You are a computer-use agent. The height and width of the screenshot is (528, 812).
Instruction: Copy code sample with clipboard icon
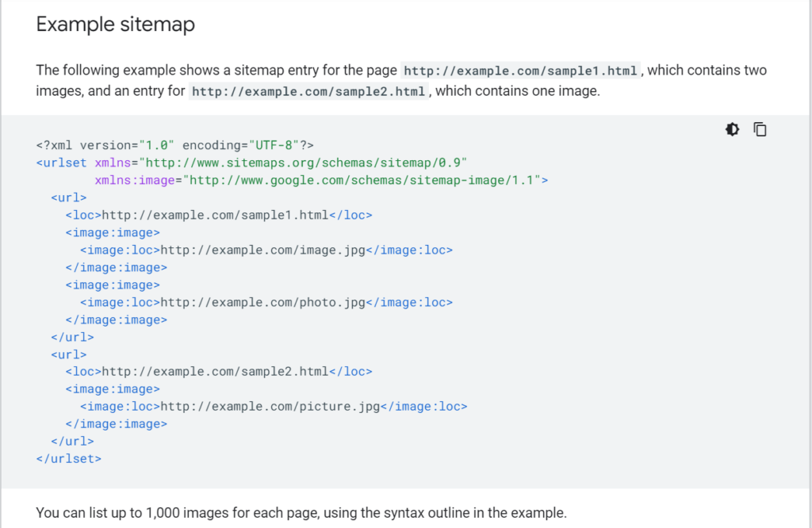tap(760, 129)
